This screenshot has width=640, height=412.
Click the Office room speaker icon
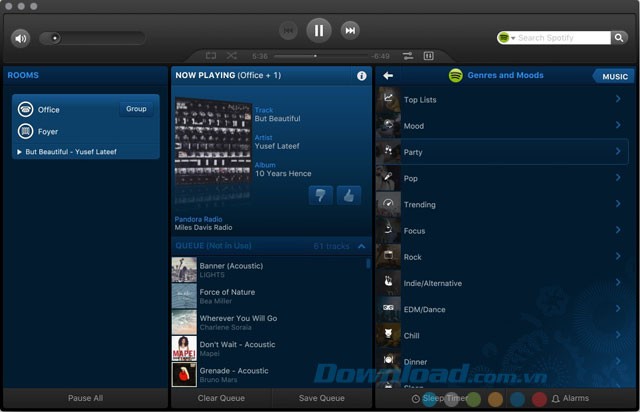coord(25,109)
